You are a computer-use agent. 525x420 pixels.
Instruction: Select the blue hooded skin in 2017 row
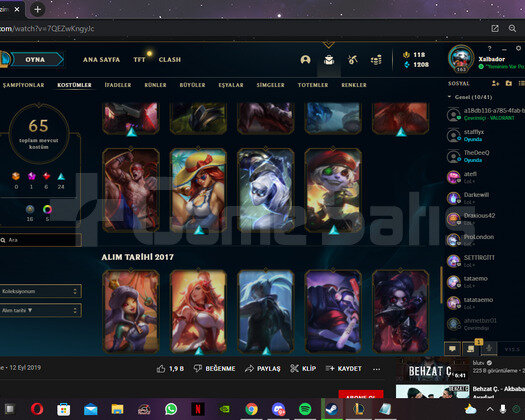pyautogui.click(x=266, y=311)
